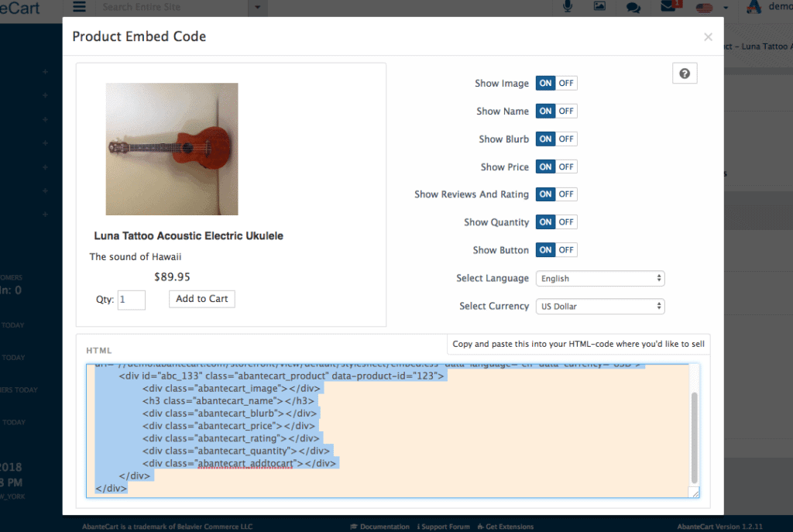The height and width of the screenshot is (532, 793).
Task: Click the Copy and paste instruction text
Action: click(x=578, y=344)
